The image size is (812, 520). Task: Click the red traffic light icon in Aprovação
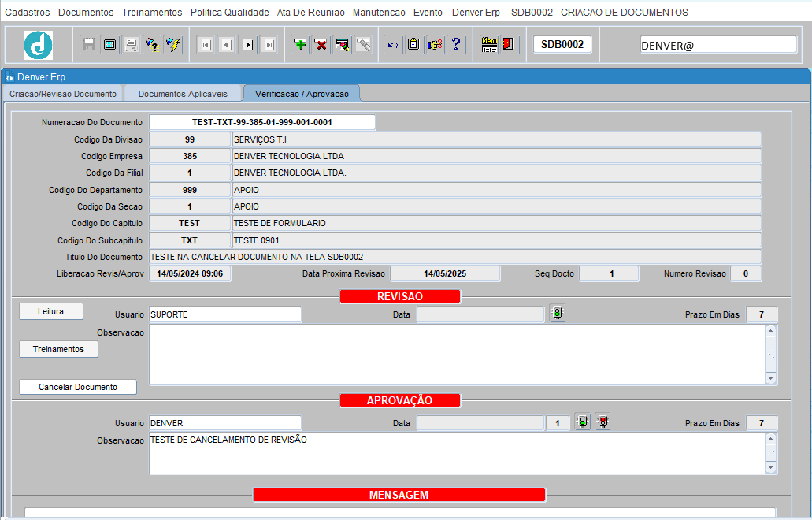point(603,422)
